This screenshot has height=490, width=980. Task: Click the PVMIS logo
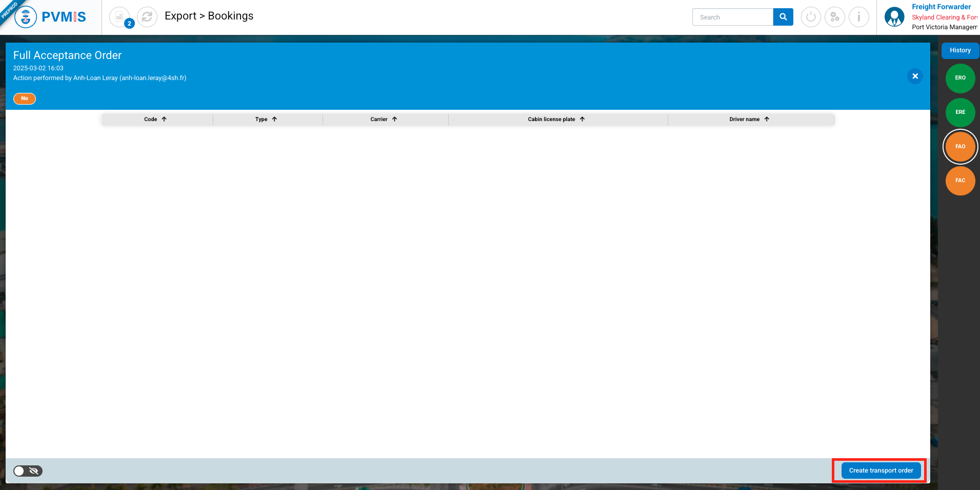(50, 17)
